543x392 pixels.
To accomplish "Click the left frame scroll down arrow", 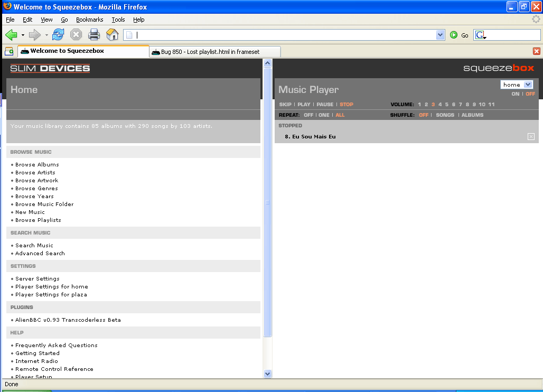I will 267,374.
